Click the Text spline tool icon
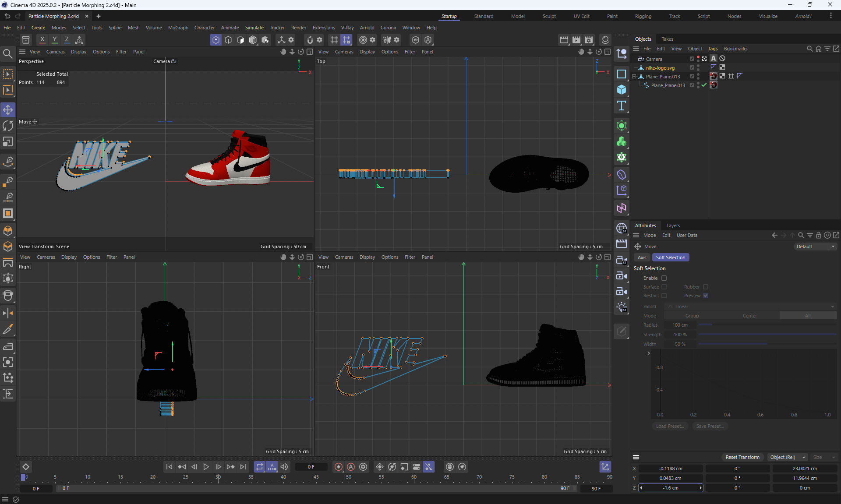Image resolution: width=841 pixels, height=504 pixels. [x=621, y=106]
